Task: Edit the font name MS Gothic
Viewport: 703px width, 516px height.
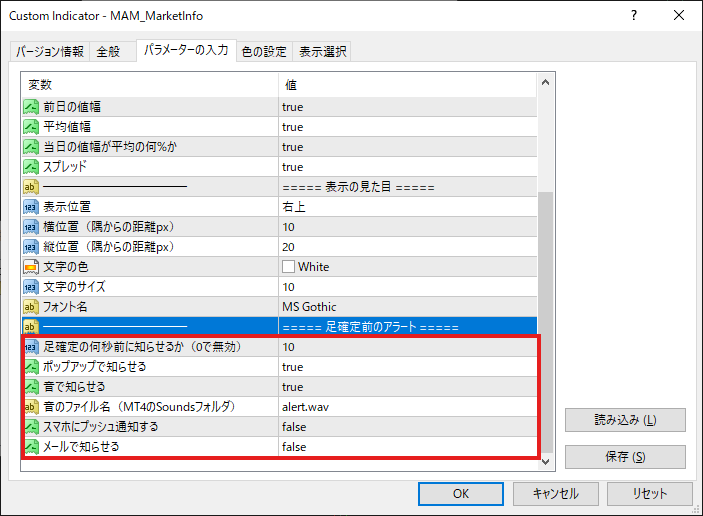Action: click(x=407, y=307)
